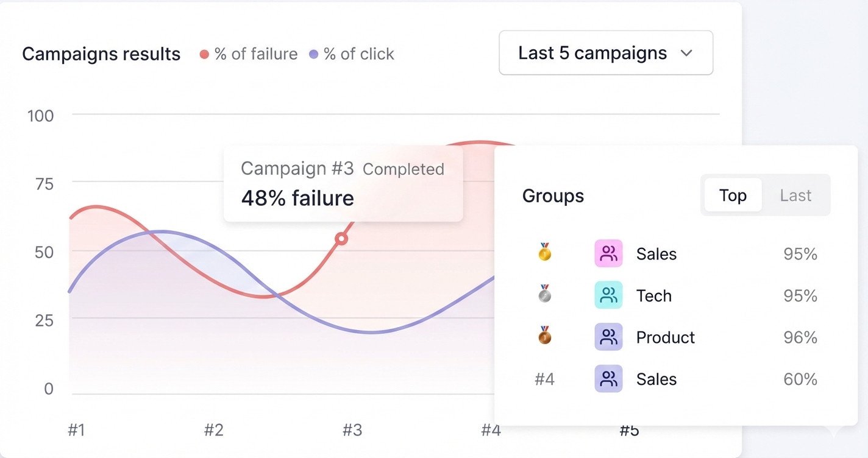Image resolution: width=868 pixels, height=458 pixels.
Task: Click the Campaign #3 tooltip card
Action: (343, 183)
